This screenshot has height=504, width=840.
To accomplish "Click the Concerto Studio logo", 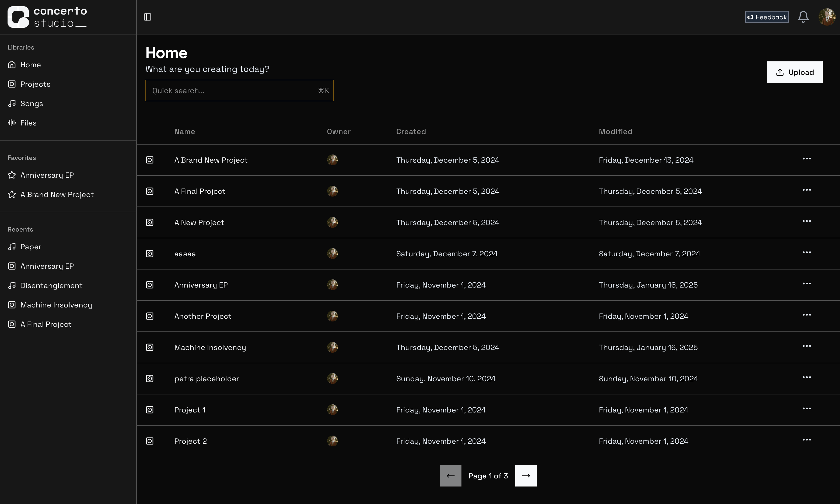I will pos(47,17).
